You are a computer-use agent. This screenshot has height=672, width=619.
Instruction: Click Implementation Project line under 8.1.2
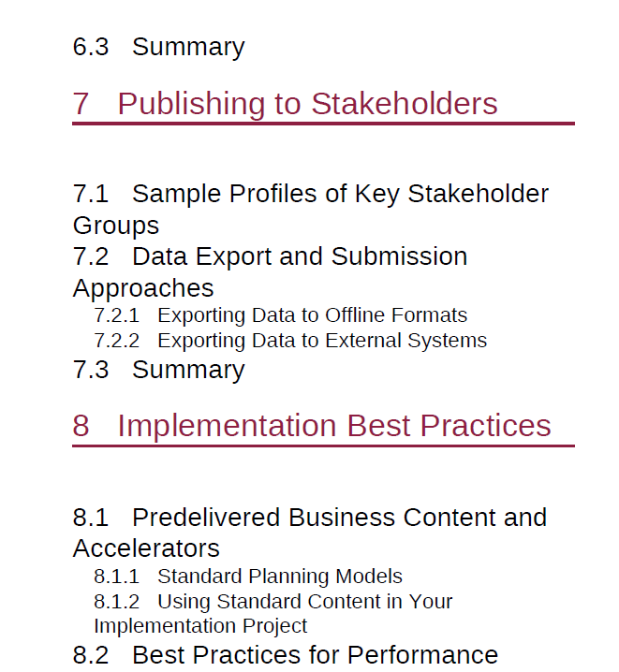tap(200, 626)
